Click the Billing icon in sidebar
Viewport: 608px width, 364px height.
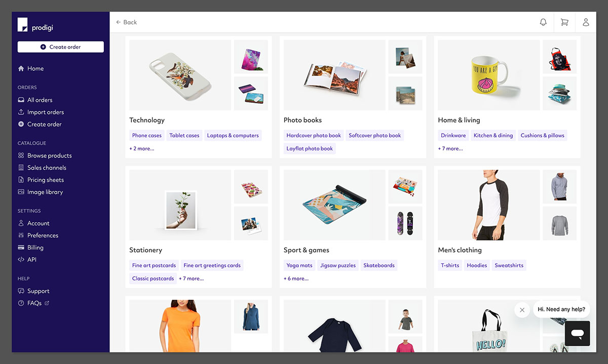pyautogui.click(x=21, y=247)
